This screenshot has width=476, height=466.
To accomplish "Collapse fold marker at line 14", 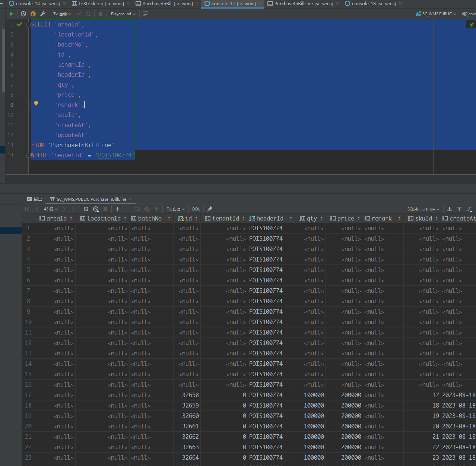I will (28, 155).
